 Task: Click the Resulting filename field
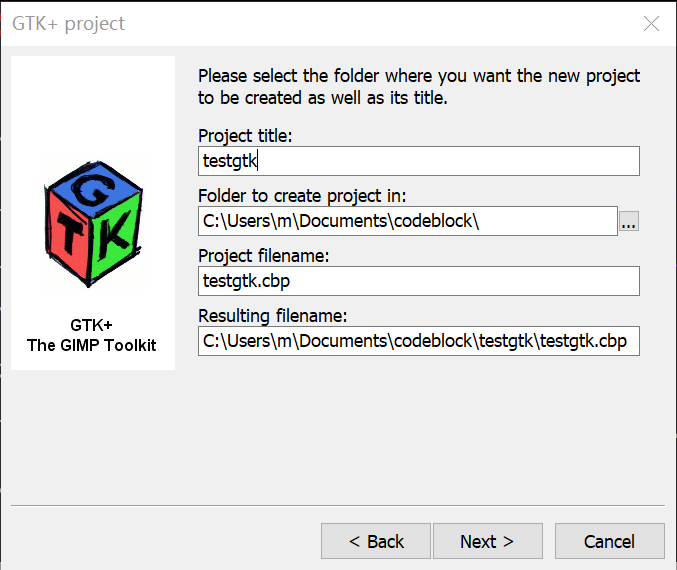click(418, 341)
